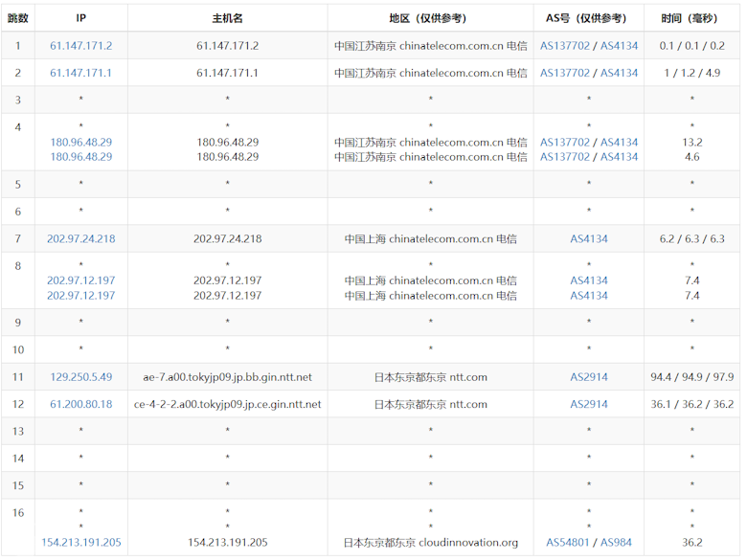Click the 主机名 column header
This screenshot has height=560, width=747.
pyautogui.click(x=227, y=18)
